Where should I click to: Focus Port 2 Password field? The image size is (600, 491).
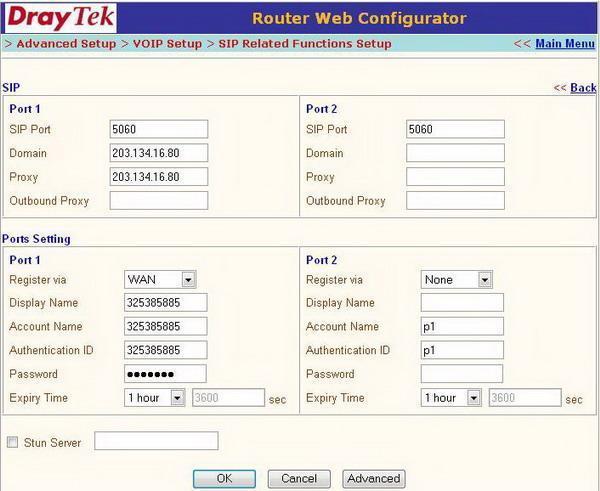pyautogui.click(x=462, y=374)
